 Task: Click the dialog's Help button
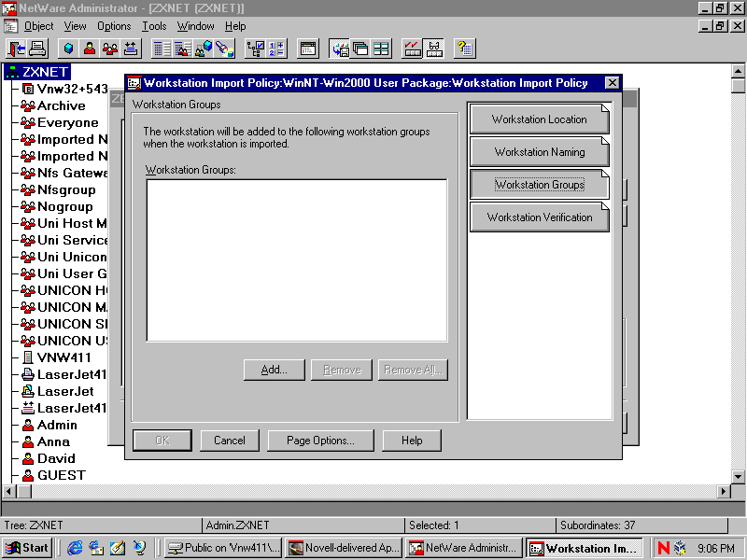[412, 441]
